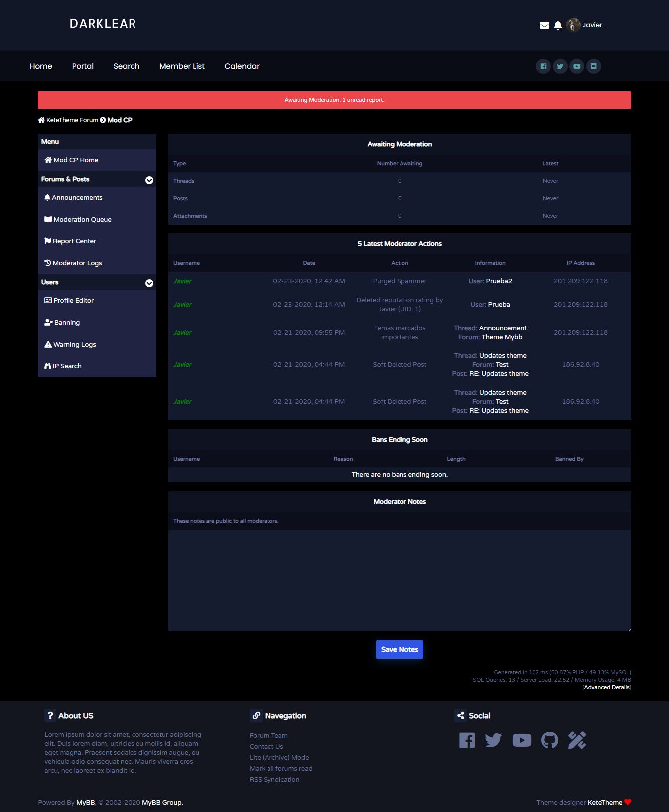Open the YouTube icon in the navigation bar
The width and height of the screenshot is (669, 812).
click(577, 66)
